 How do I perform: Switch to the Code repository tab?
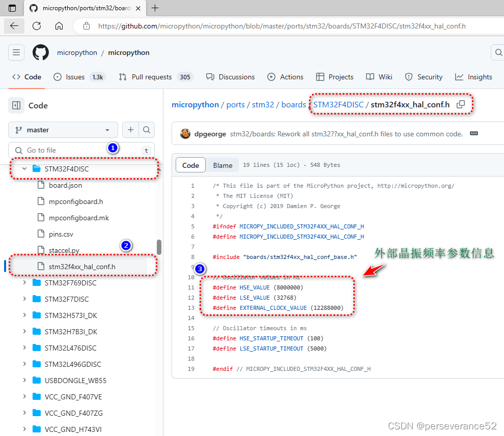(26, 77)
